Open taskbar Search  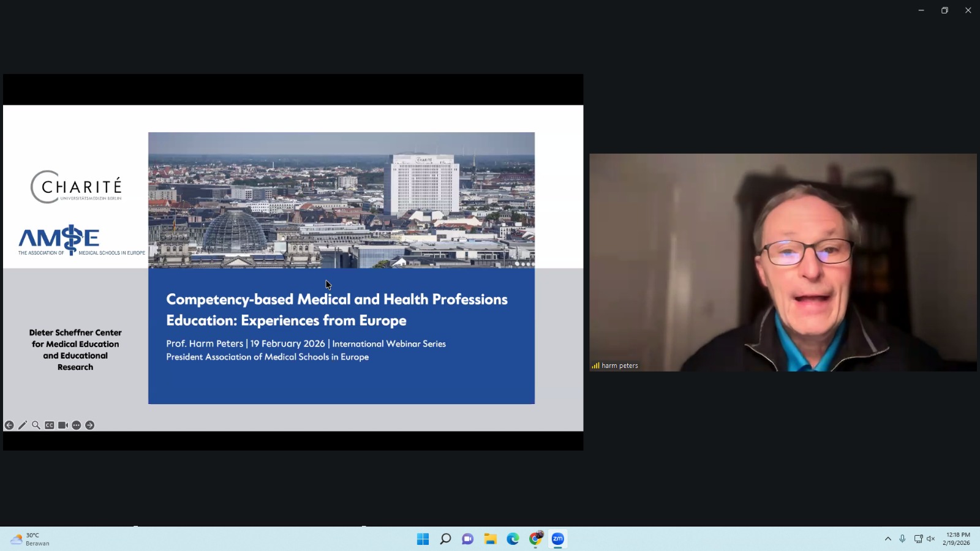click(x=445, y=539)
